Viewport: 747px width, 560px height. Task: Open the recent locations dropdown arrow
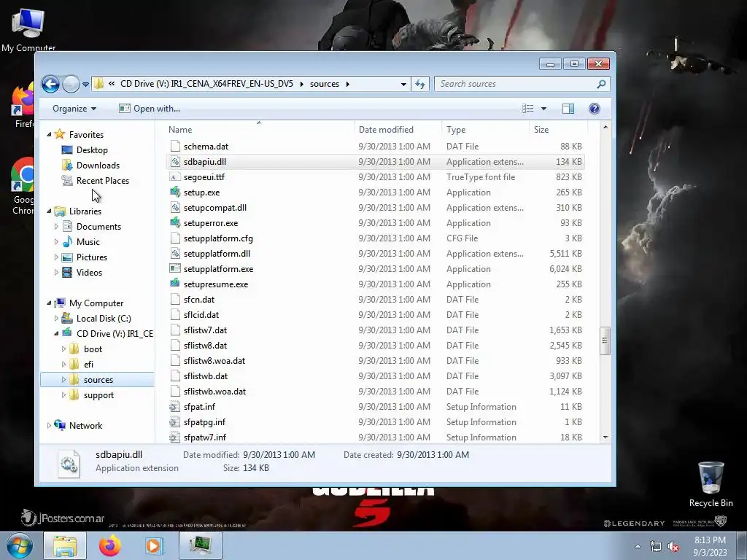point(86,85)
